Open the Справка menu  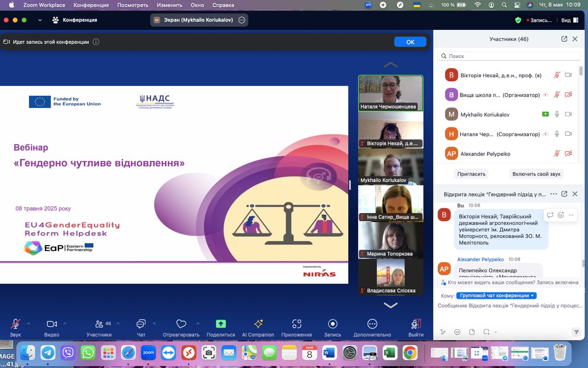point(223,5)
